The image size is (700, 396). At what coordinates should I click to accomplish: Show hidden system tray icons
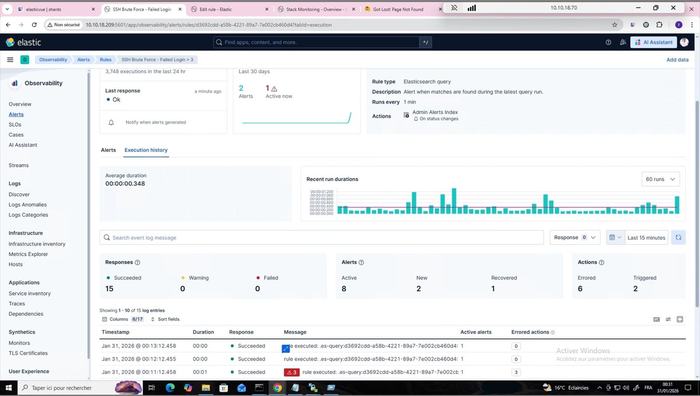[x=599, y=388]
